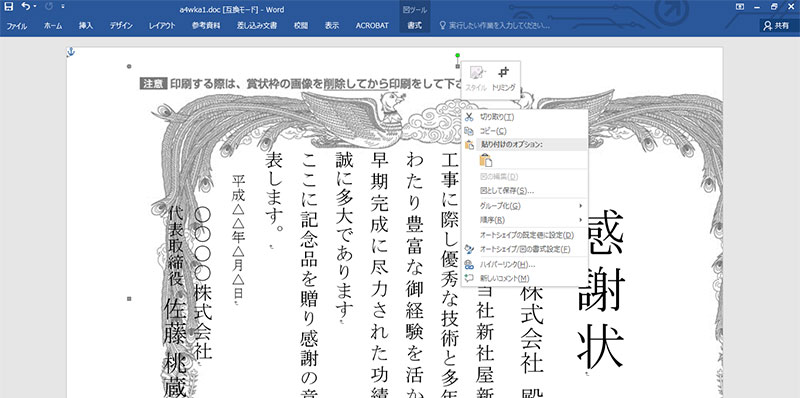
Task: Switch to the 挿入 tab
Action: click(x=86, y=26)
